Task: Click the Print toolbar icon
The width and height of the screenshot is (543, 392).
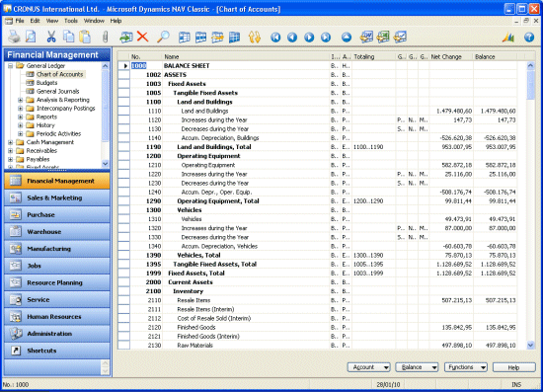Action: (x=15, y=37)
